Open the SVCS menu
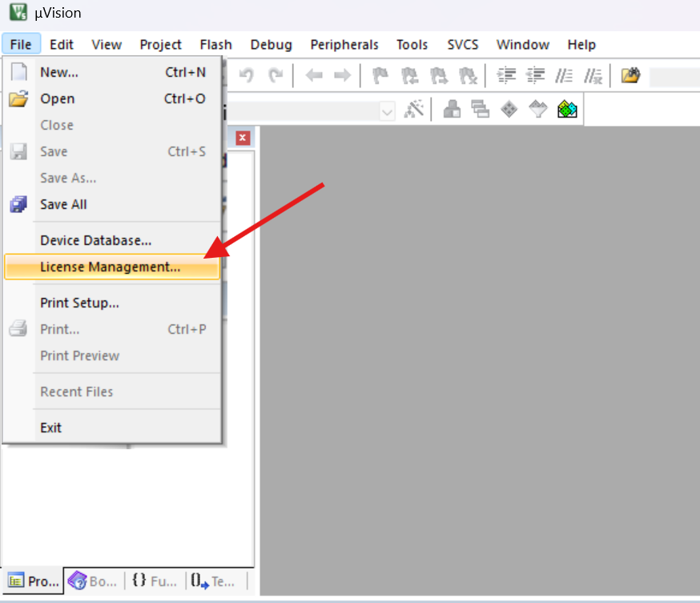The image size is (700, 603). tap(462, 45)
